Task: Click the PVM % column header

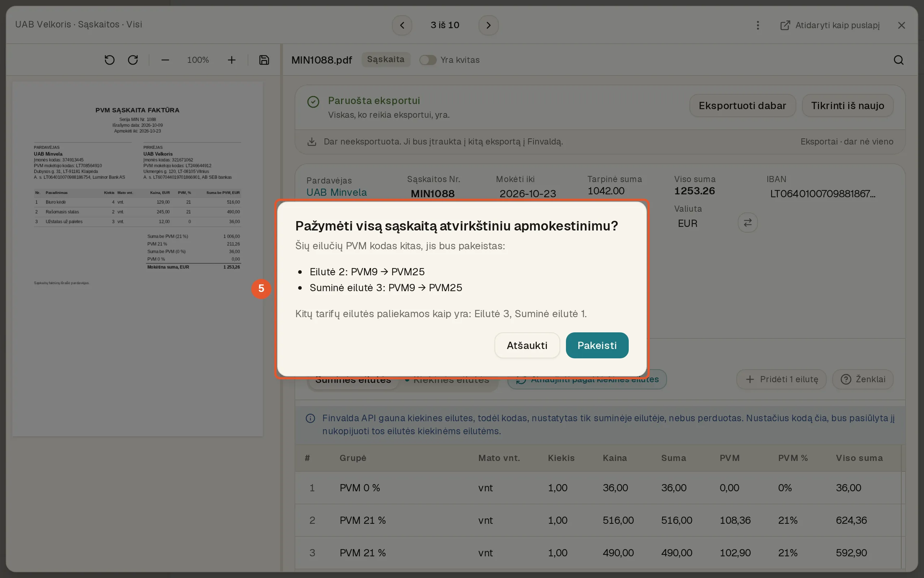Action: point(793,458)
